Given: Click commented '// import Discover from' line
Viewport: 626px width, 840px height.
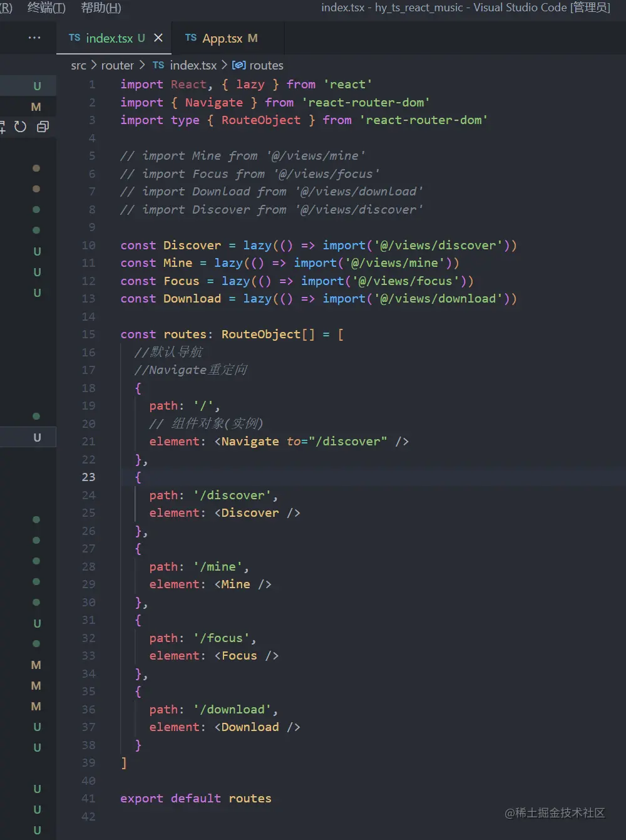Looking at the screenshot, I should [x=272, y=210].
